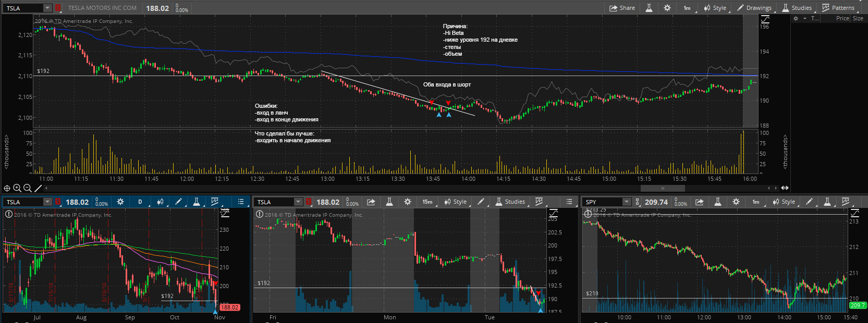Open Studies menu in the 15m TSLA chart

pyautogui.click(x=510, y=202)
